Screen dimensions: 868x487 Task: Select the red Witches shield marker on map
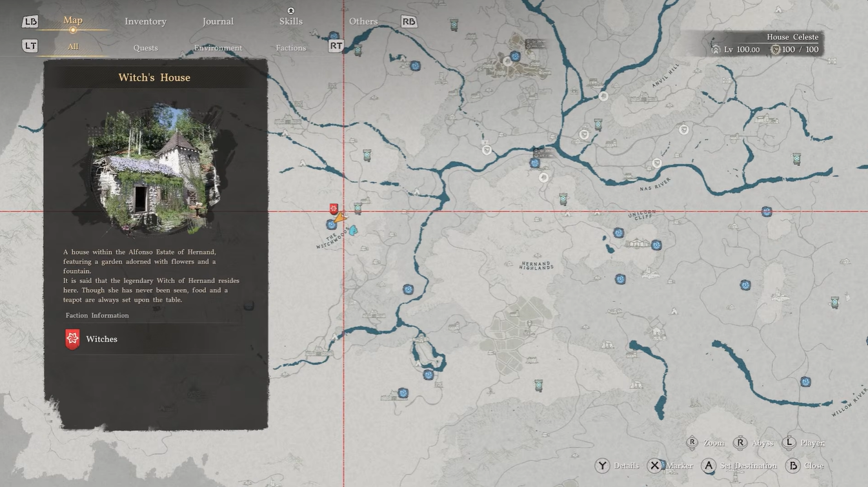tap(334, 209)
